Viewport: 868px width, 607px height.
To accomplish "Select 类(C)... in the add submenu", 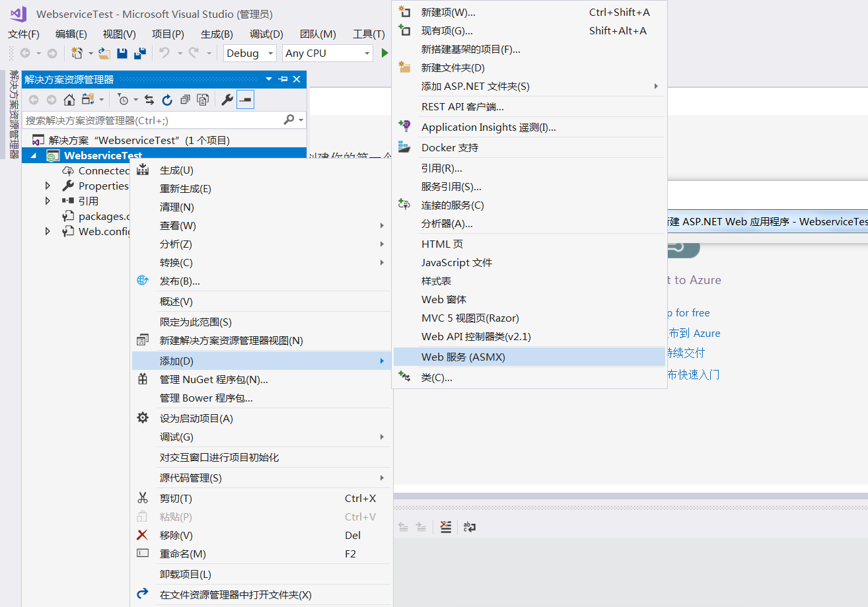I will point(529,377).
